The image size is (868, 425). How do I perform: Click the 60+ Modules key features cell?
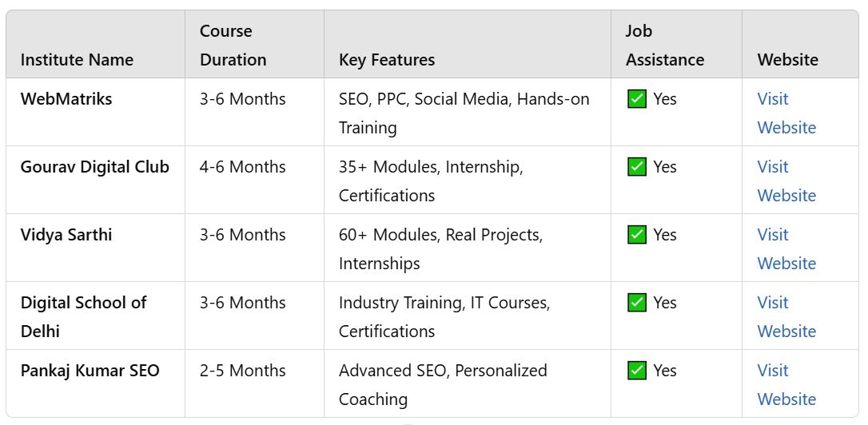click(x=440, y=248)
